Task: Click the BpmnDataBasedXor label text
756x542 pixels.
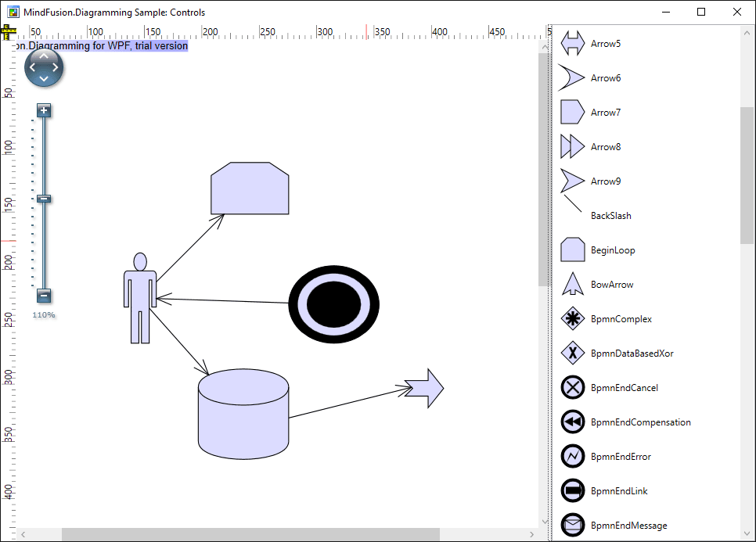Action: [x=632, y=354]
